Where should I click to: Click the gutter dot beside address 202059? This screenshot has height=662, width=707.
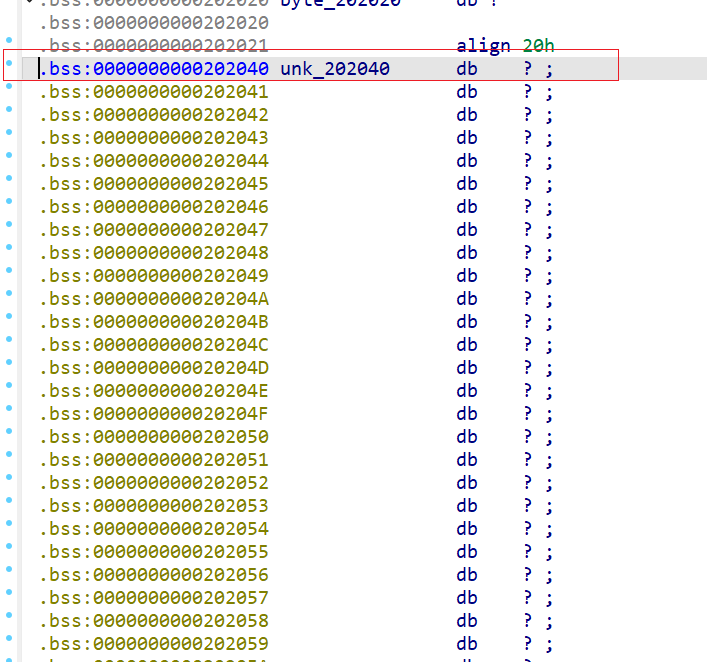click(8, 638)
